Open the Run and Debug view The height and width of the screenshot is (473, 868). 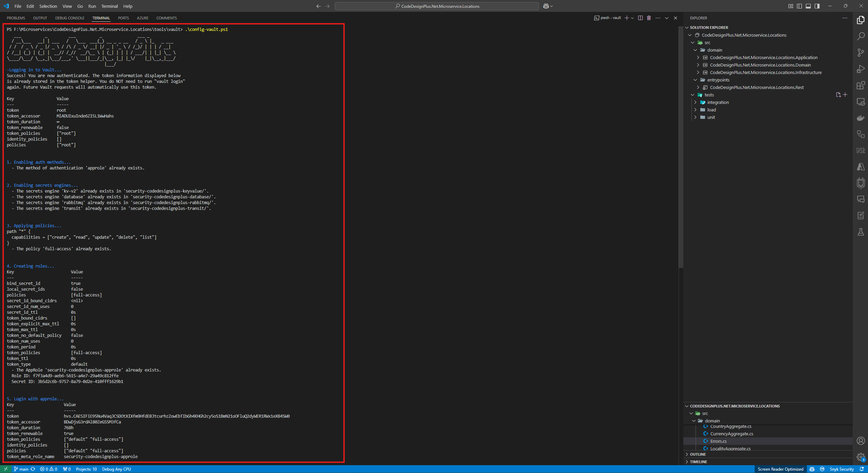tap(861, 69)
